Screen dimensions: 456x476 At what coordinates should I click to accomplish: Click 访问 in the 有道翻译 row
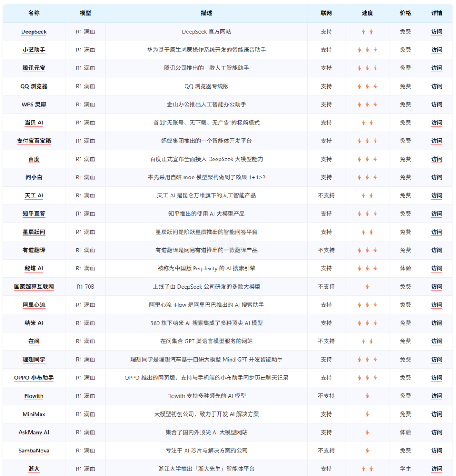point(437,250)
